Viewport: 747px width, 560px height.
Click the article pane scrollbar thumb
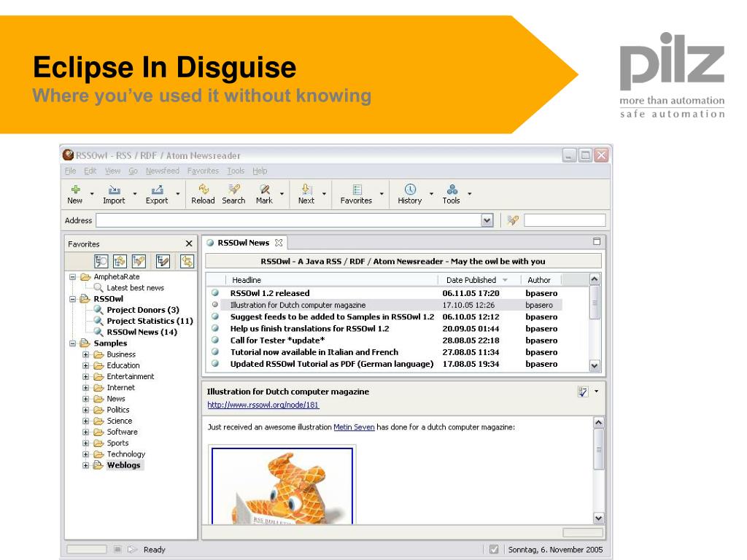(x=599, y=449)
